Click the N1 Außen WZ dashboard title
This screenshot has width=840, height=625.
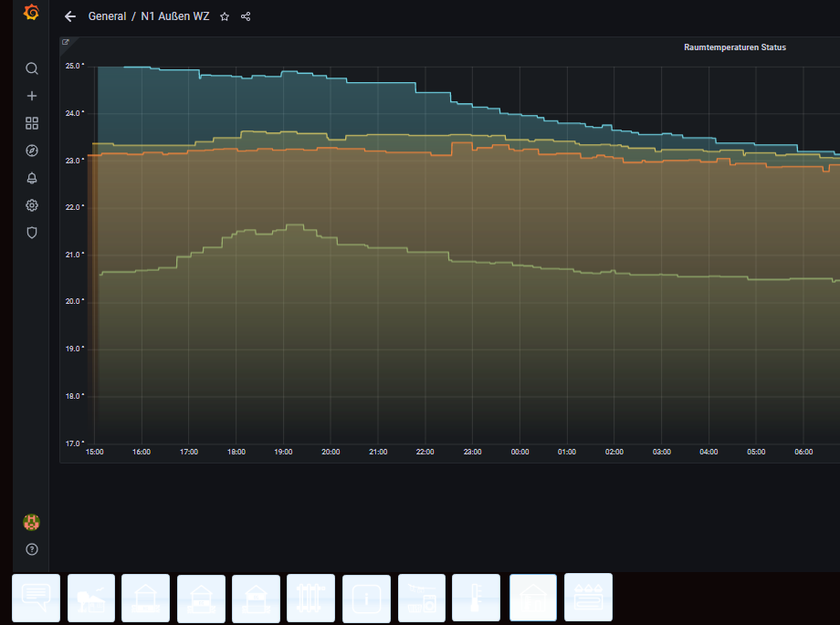[174, 16]
